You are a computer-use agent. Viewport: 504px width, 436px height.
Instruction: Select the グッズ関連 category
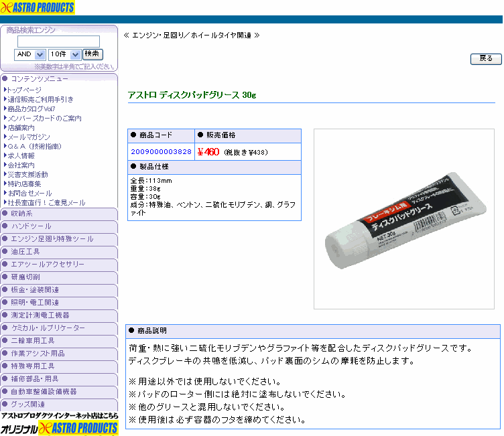click(59, 405)
